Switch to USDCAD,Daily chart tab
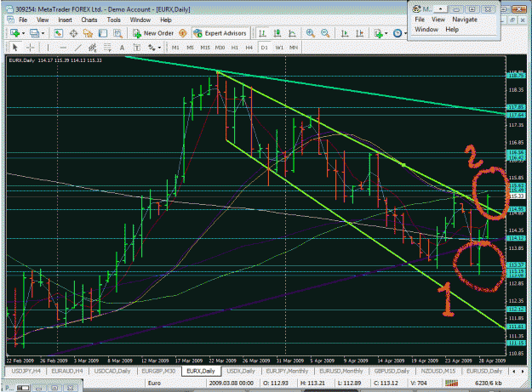The width and height of the screenshot is (532, 392). (x=112, y=371)
